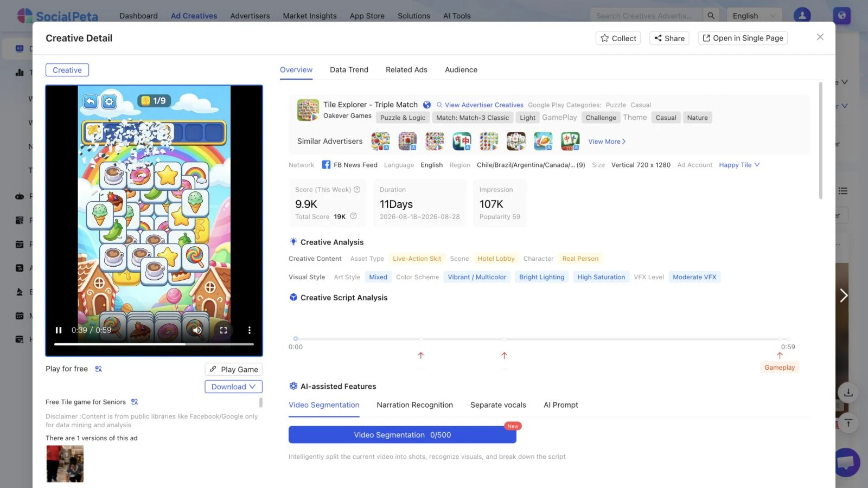Open AI Tools in top navigation
Image resolution: width=868 pixels, height=488 pixels.
[457, 16]
